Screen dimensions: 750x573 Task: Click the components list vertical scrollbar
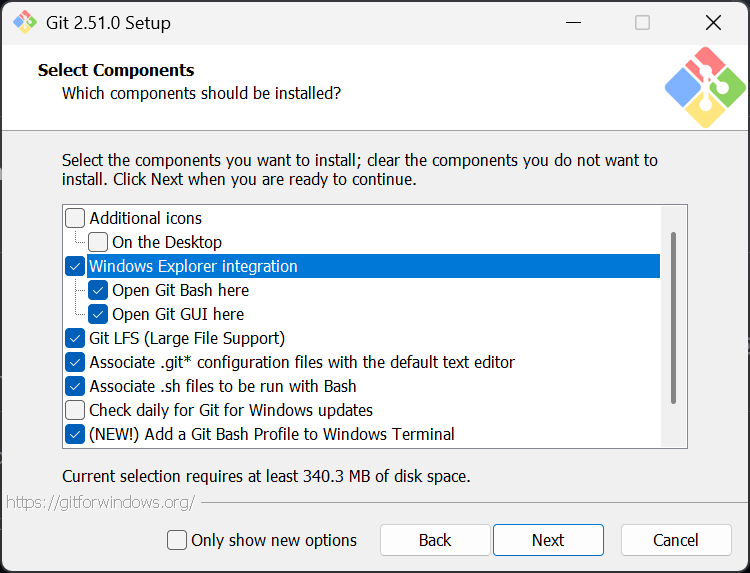tap(673, 320)
